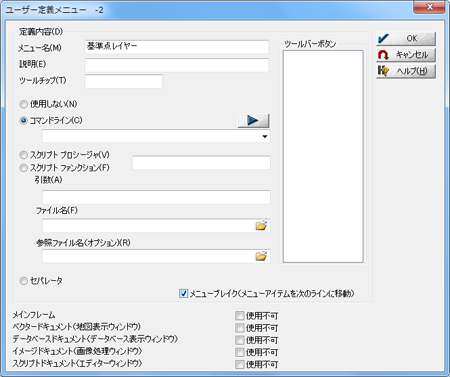
Task: Enable 使用不可 for データベースドキュメント
Action: click(x=239, y=340)
